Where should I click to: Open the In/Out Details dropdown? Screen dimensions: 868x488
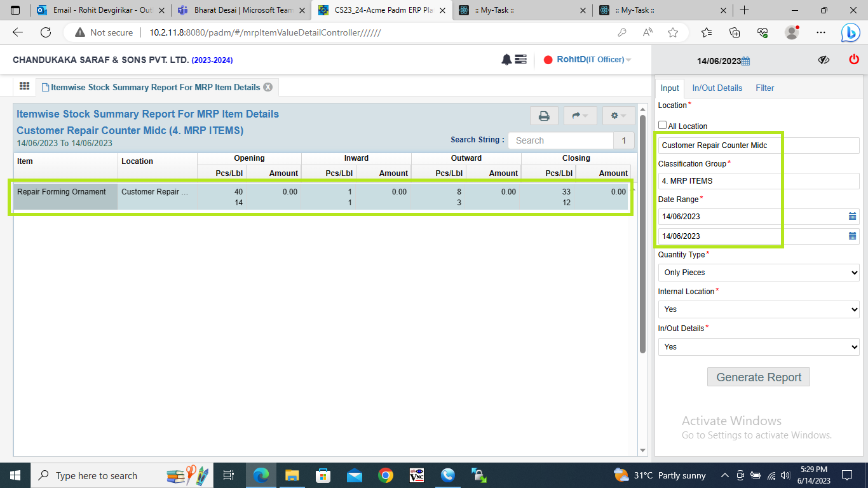759,347
